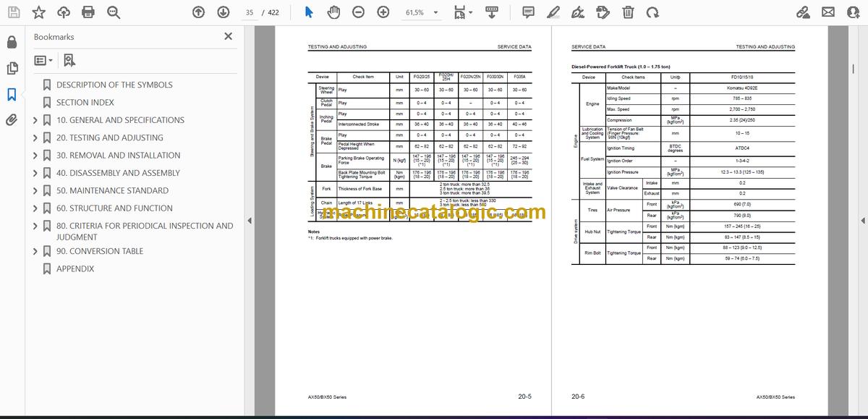868x419 pixels.
Task: Expand the 30. REMOVAL AND INSTALLATION bookmark
Action: 35,155
